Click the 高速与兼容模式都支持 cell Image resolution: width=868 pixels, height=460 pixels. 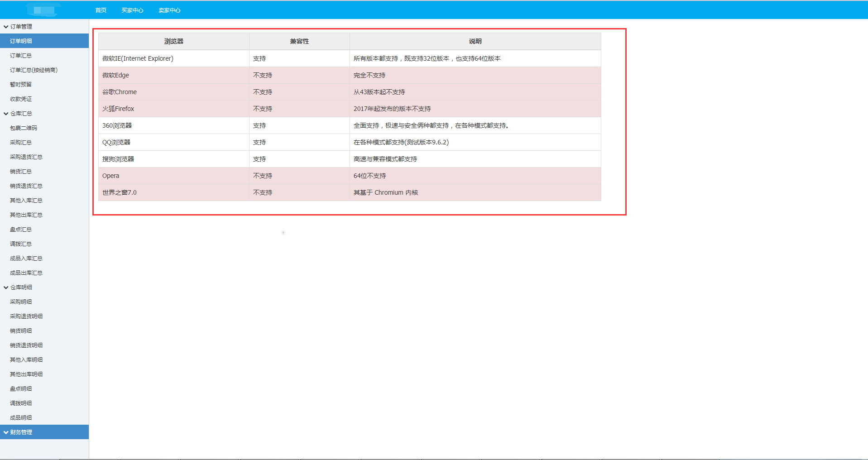pos(475,159)
